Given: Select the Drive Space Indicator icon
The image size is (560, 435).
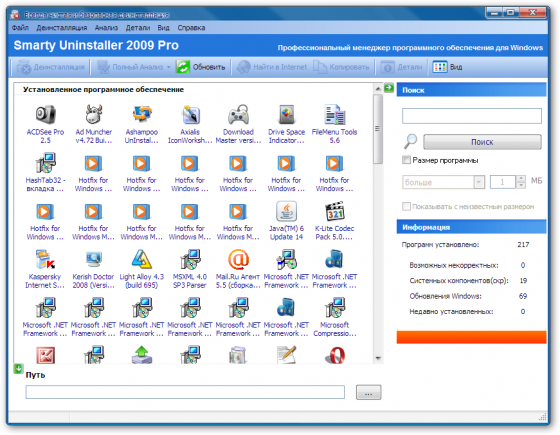Looking at the screenshot, I should (x=286, y=115).
